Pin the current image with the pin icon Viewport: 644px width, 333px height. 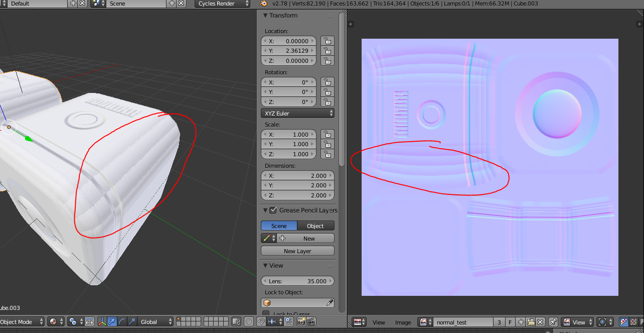pyautogui.click(x=554, y=322)
